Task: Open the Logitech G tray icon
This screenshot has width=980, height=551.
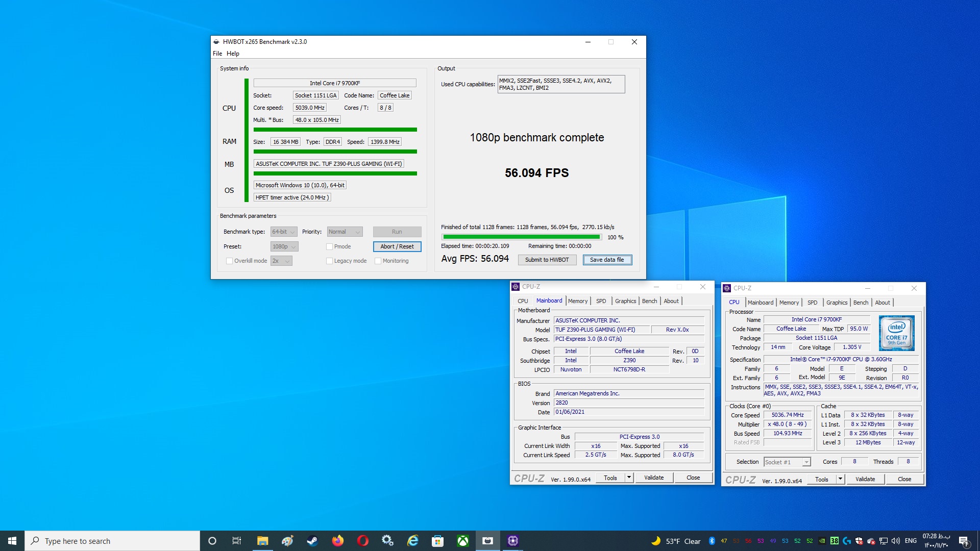Action: tap(847, 541)
